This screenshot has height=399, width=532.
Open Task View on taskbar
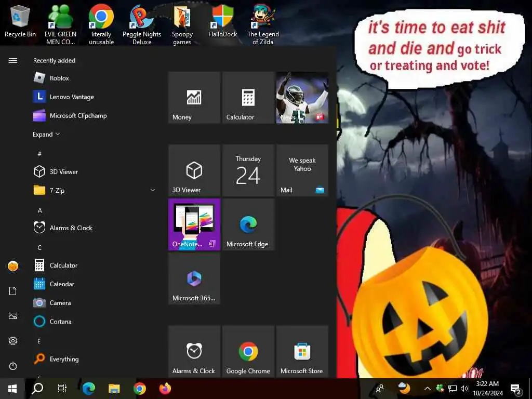[x=62, y=389]
